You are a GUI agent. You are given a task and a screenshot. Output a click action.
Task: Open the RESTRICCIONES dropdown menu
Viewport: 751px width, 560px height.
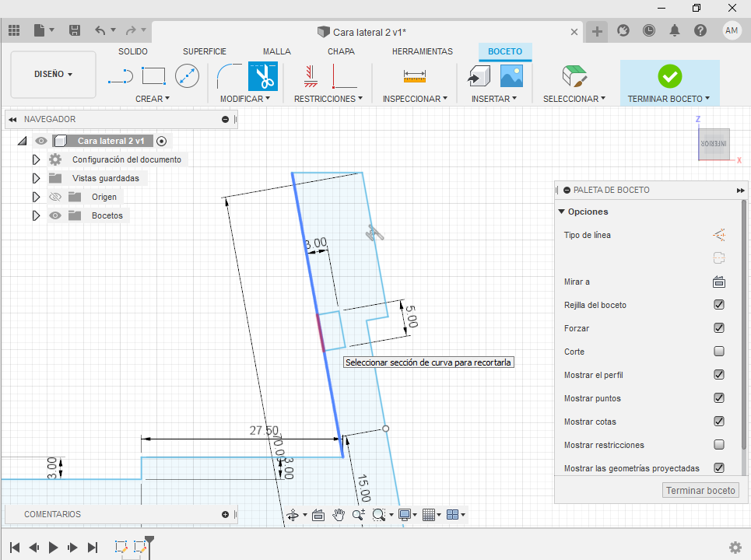click(x=328, y=99)
